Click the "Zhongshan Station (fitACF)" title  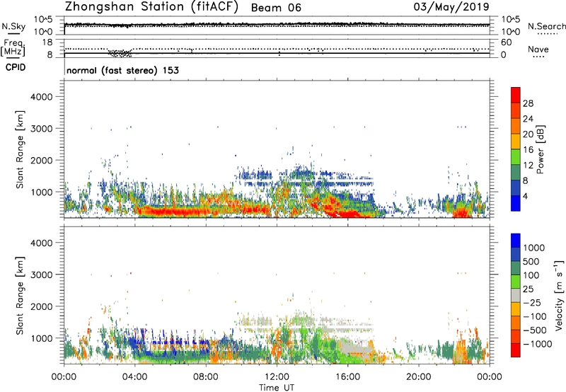click(151, 7)
